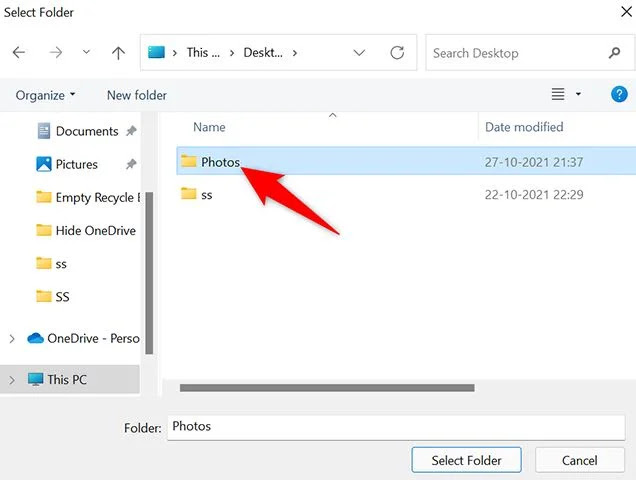Create a New folder
636x480 pixels.
[x=137, y=95]
